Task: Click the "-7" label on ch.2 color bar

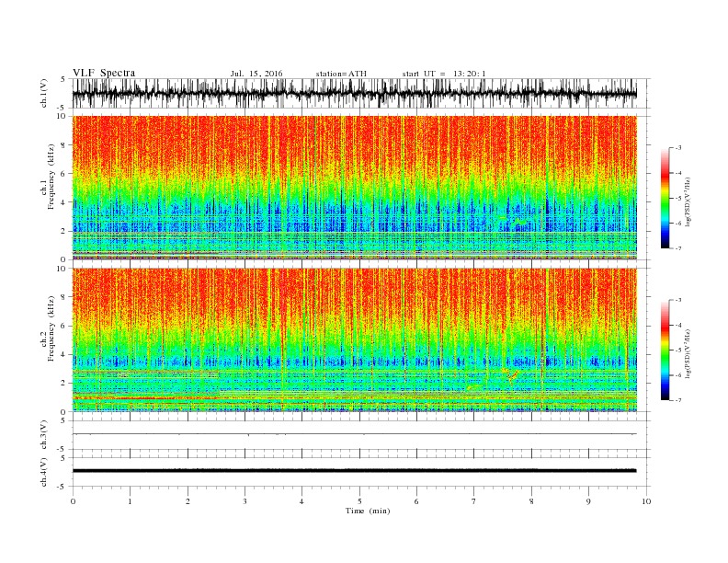Action: pyautogui.click(x=677, y=400)
